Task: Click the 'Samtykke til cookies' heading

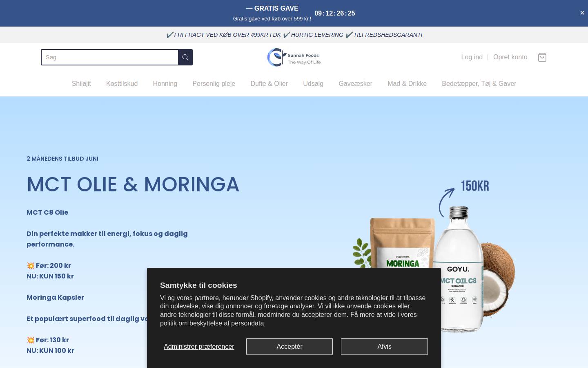Action: [198, 285]
